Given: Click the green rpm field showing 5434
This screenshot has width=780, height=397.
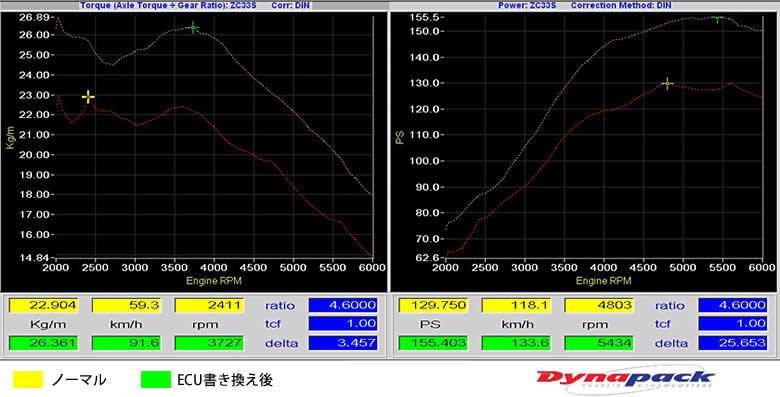Looking at the screenshot, I should [x=599, y=343].
